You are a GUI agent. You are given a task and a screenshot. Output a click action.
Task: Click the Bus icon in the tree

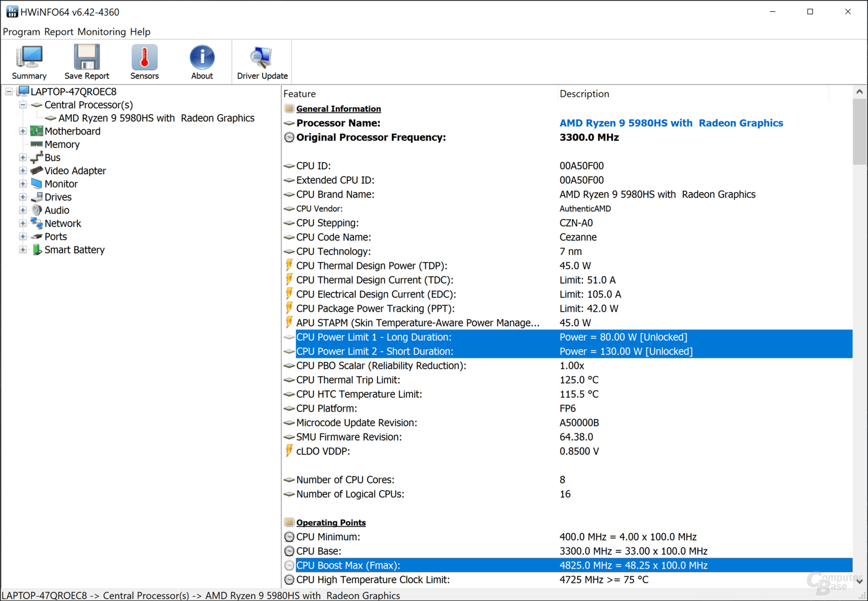(x=37, y=157)
